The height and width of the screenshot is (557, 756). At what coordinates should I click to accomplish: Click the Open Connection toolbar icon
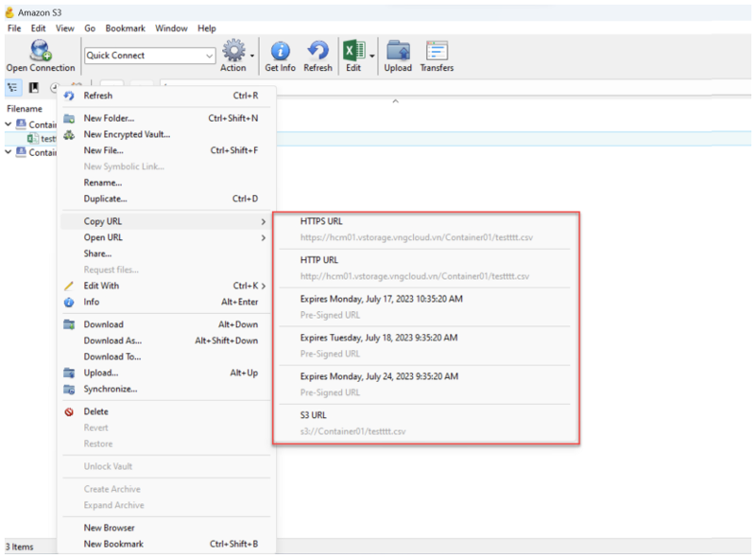tap(40, 56)
